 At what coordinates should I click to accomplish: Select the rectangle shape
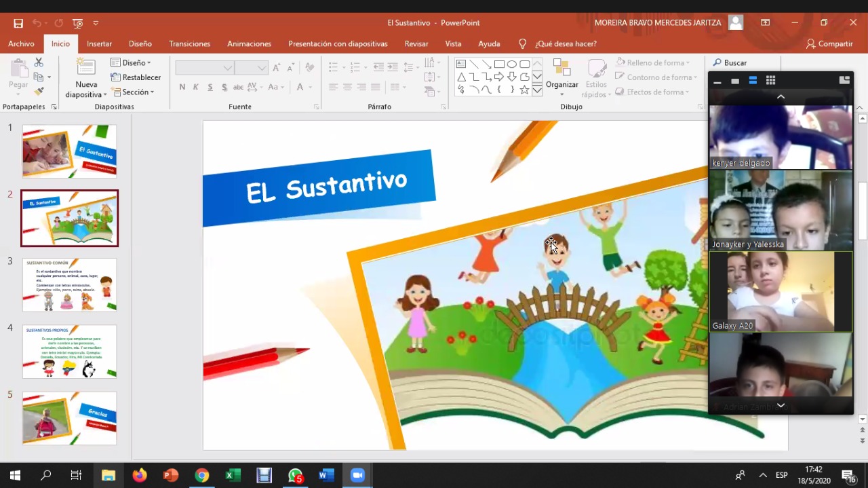tap(499, 64)
